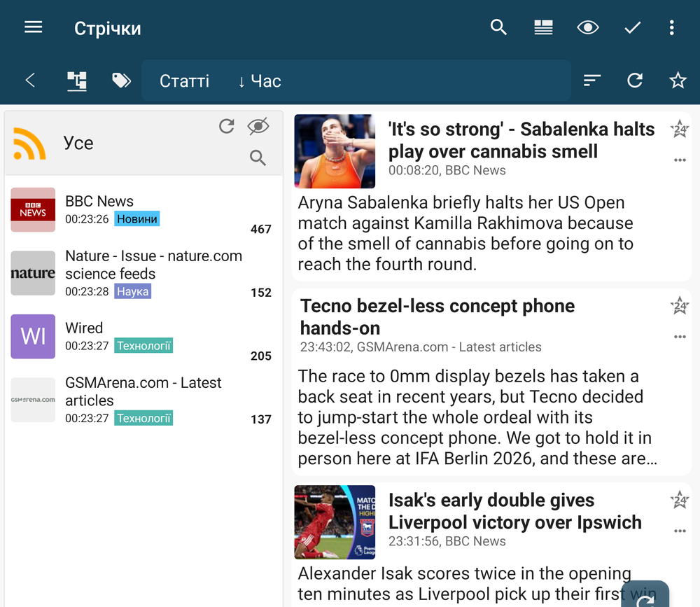Switch article list layout view
The width and height of the screenshot is (700, 607).
pos(543,28)
